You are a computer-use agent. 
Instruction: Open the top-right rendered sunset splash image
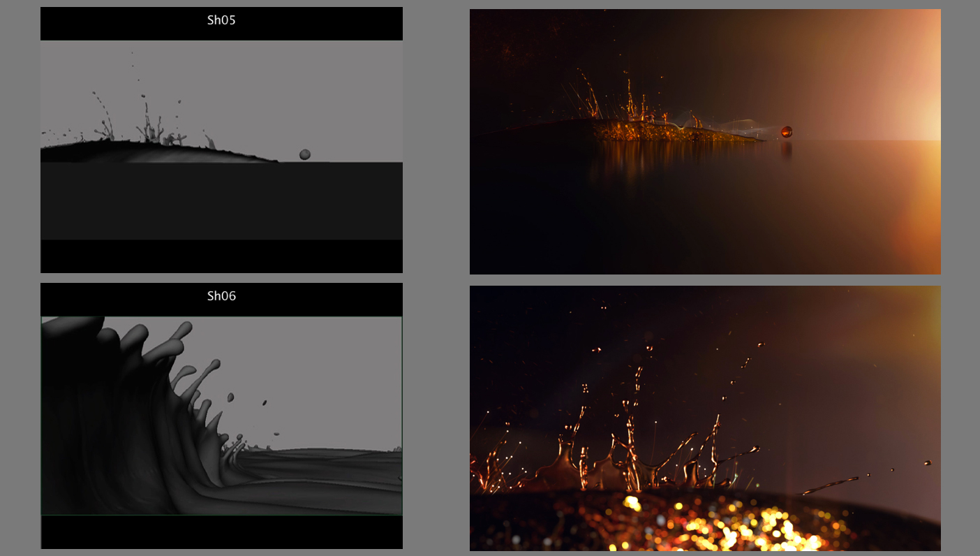point(705,142)
